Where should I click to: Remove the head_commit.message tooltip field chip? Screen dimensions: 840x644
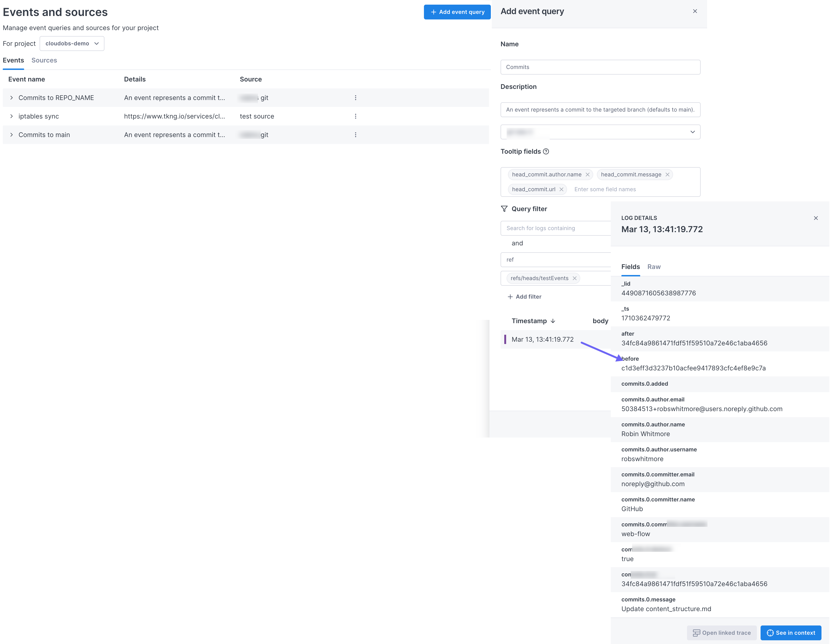[667, 174]
